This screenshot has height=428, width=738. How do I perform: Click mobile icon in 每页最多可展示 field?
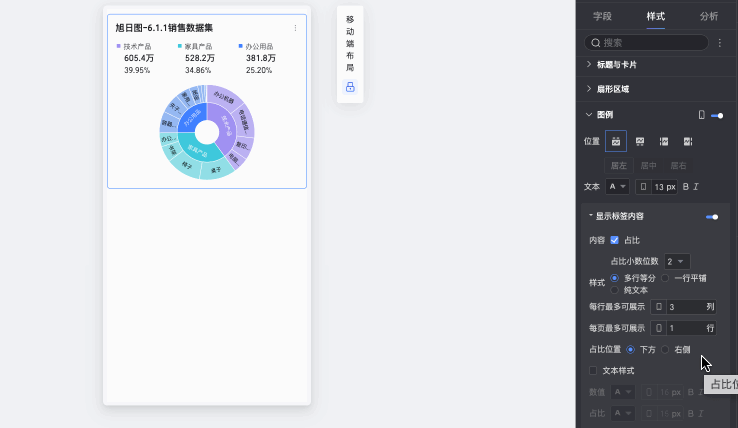click(658, 328)
